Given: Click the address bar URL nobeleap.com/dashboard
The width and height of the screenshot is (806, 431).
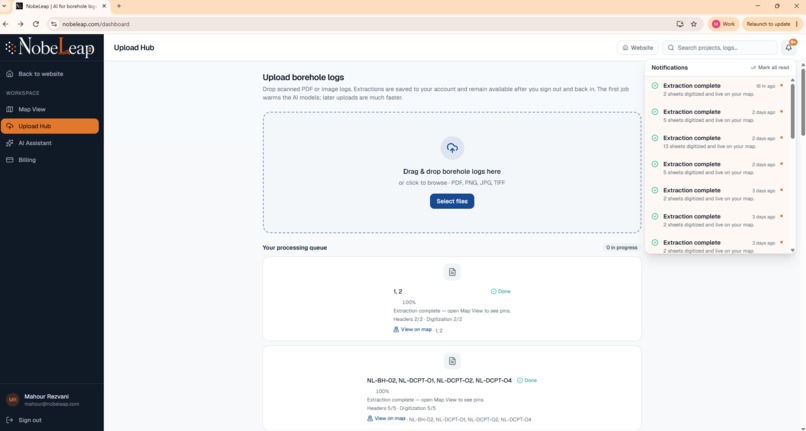Looking at the screenshot, I should tap(96, 24).
